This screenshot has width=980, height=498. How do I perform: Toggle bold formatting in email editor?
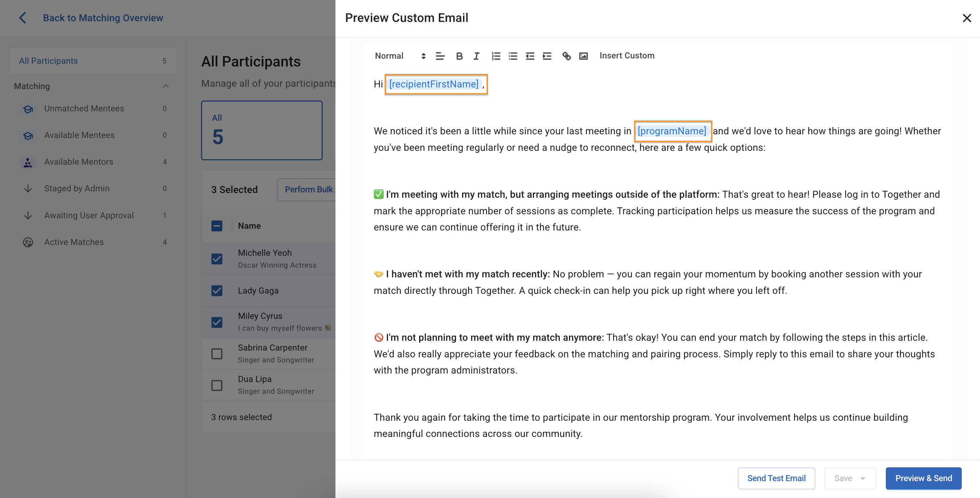pyautogui.click(x=459, y=56)
